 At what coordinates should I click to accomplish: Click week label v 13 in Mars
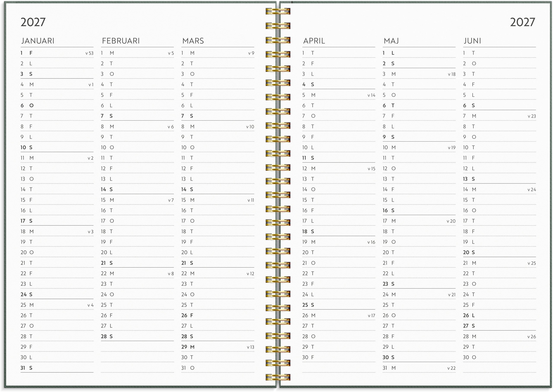tap(250, 347)
